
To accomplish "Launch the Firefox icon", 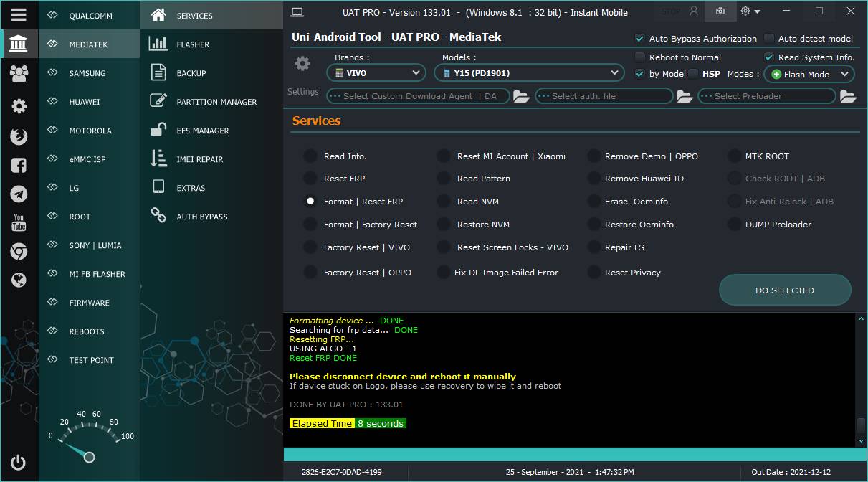I will click(19, 136).
